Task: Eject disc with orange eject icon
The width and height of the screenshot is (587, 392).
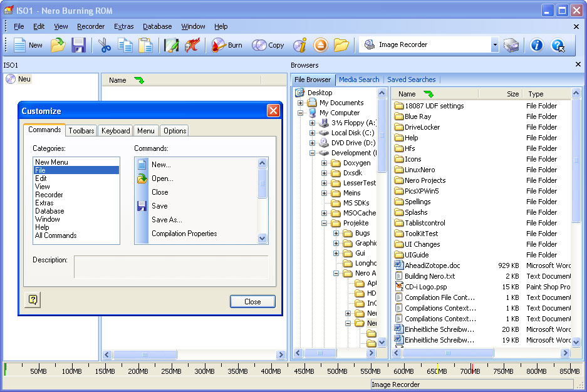Action: pos(321,45)
